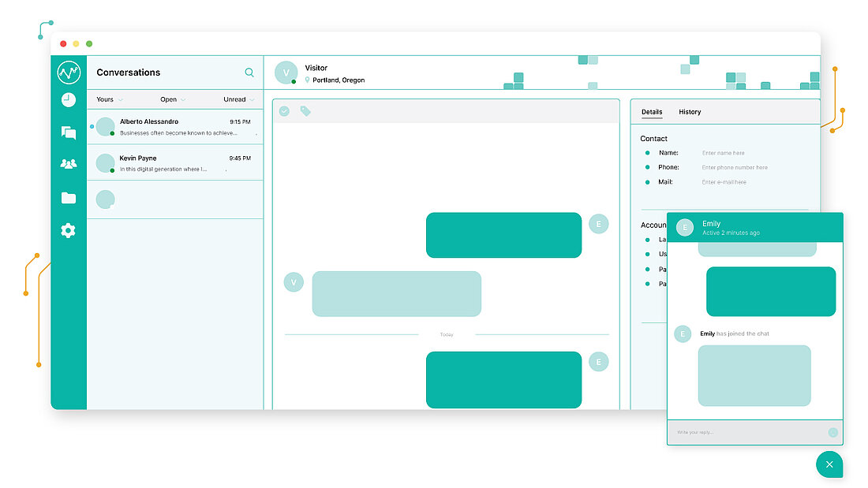Click the tag icon in chat toolbar
The height and width of the screenshot is (488, 868).
(x=305, y=111)
